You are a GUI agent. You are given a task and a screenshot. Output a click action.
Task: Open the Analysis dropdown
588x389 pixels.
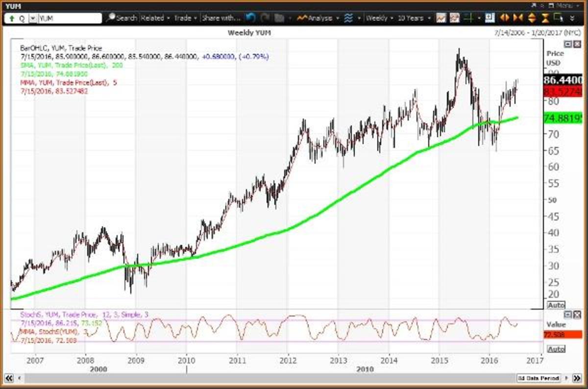318,18
